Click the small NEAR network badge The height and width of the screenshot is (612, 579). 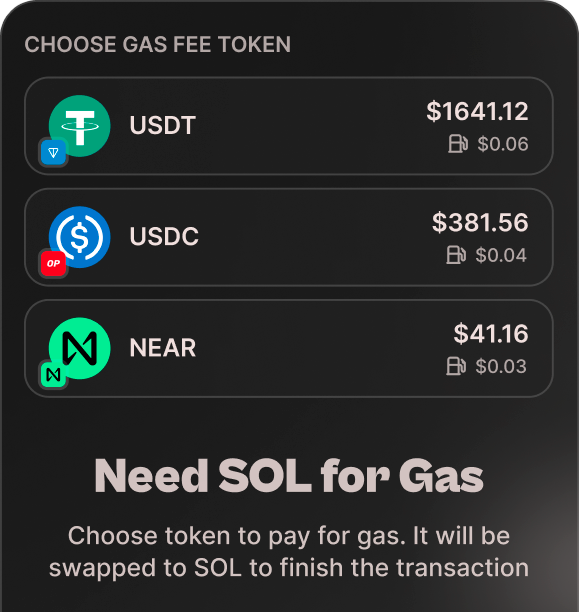pos(53,375)
